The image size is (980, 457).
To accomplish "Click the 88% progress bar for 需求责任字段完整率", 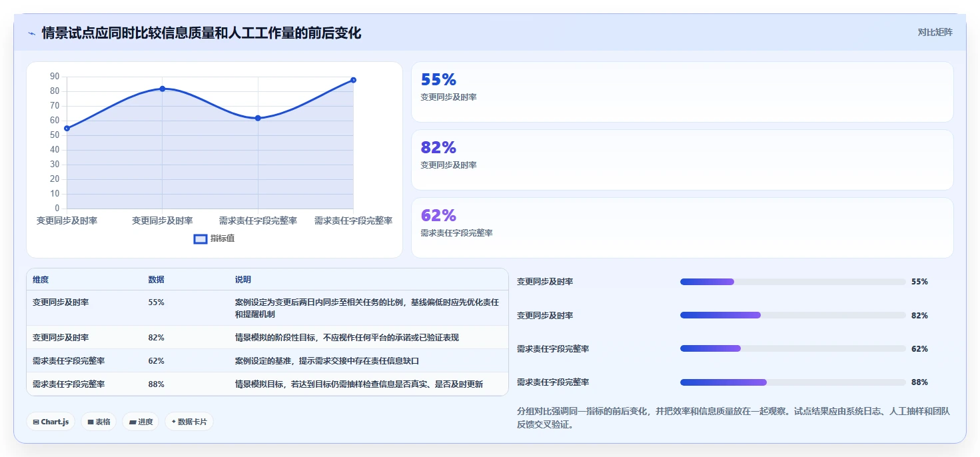I will pyautogui.click(x=793, y=382).
